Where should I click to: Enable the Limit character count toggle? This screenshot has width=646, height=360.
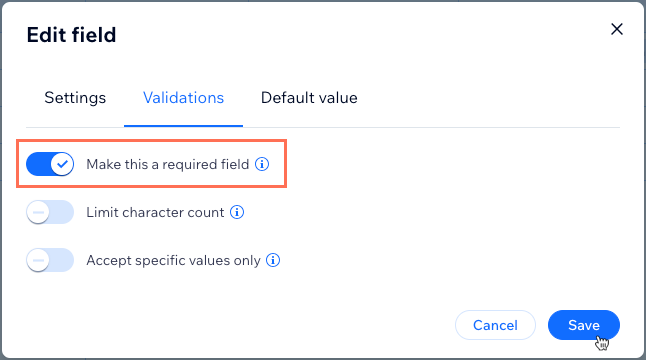pyautogui.click(x=50, y=212)
